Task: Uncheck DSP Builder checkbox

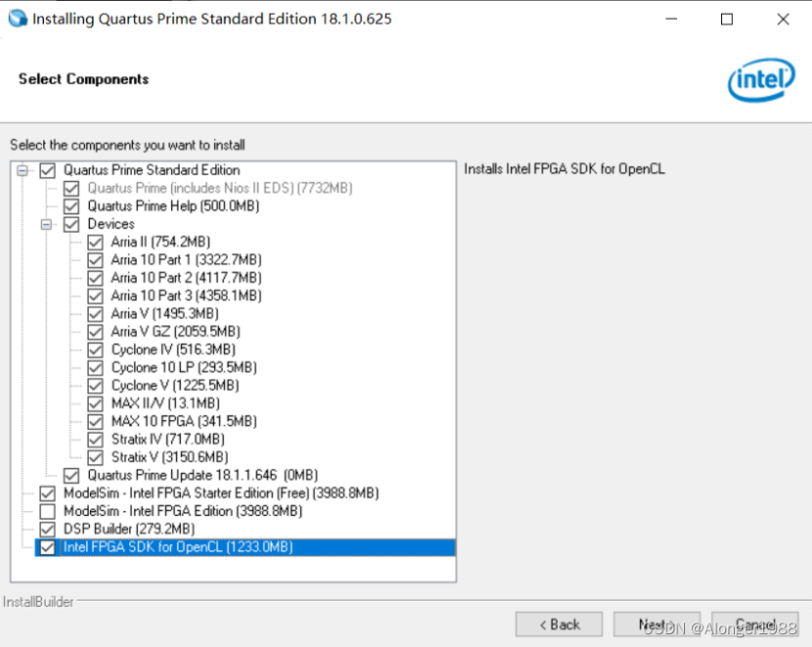Action: pos(48,530)
